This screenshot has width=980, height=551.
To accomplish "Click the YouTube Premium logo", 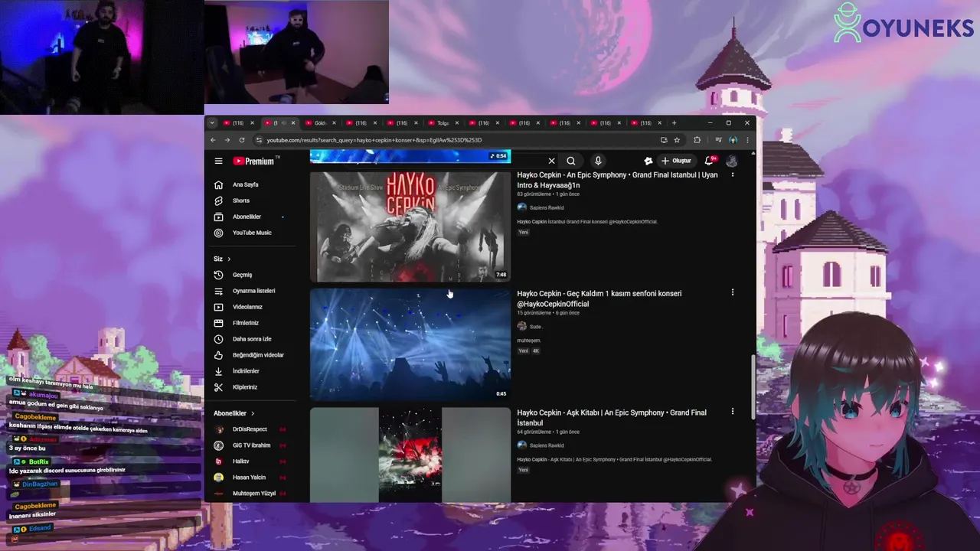I will click(x=253, y=161).
